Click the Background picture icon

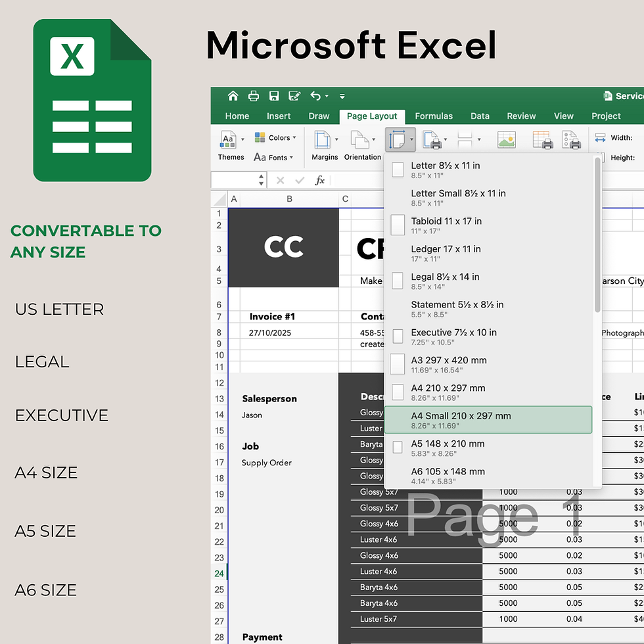point(507,139)
